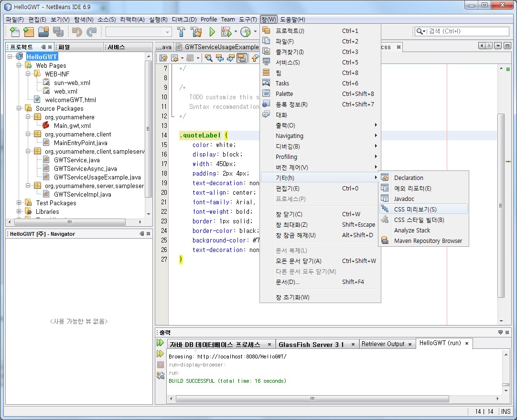Click the stop build square in Output
This screenshot has height=420, width=517.
(160, 365)
